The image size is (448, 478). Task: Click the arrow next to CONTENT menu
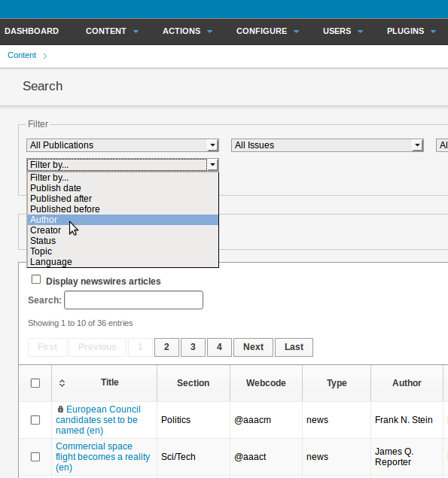[x=136, y=32]
